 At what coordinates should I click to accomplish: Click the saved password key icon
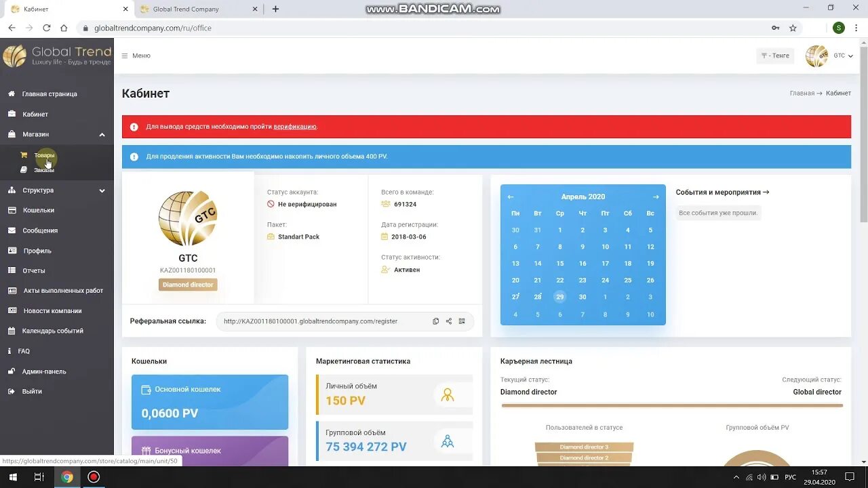coord(775,28)
